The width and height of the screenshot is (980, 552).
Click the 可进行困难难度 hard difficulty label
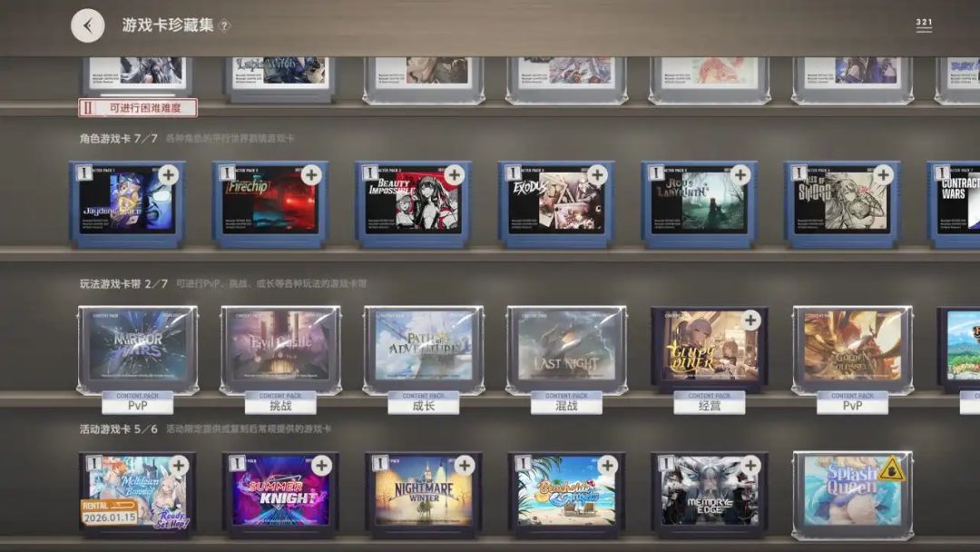[x=138, y=107]
